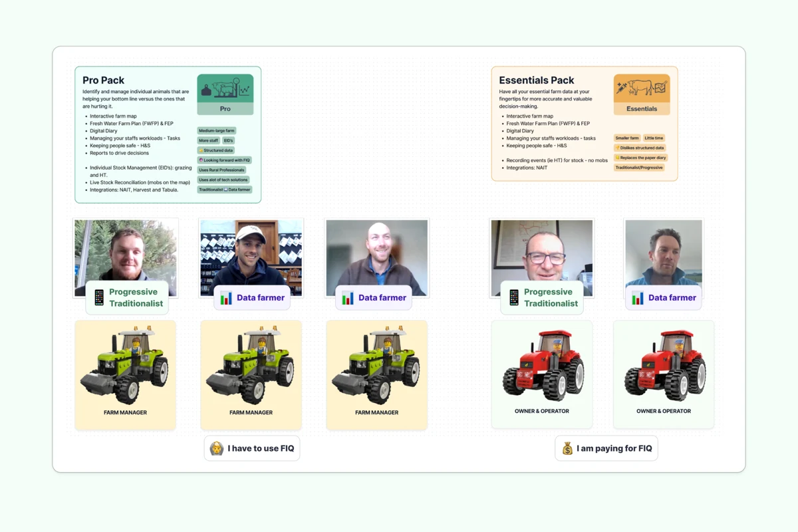Select the 'I have to use FIQ' label
The image size is (798, 532).
tap(252, 448)
